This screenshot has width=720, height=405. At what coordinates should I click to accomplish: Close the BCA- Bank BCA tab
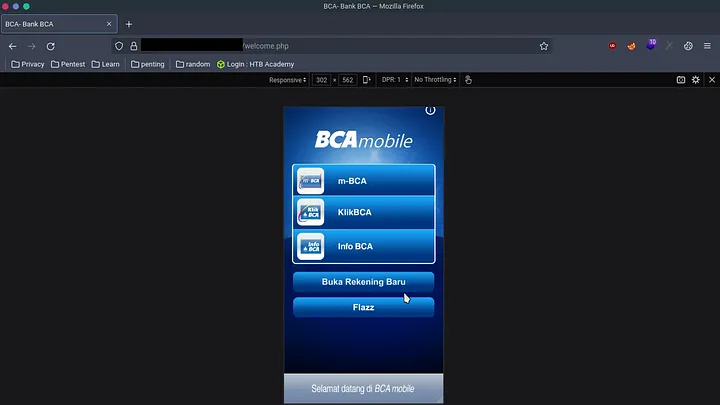(109, 24)
